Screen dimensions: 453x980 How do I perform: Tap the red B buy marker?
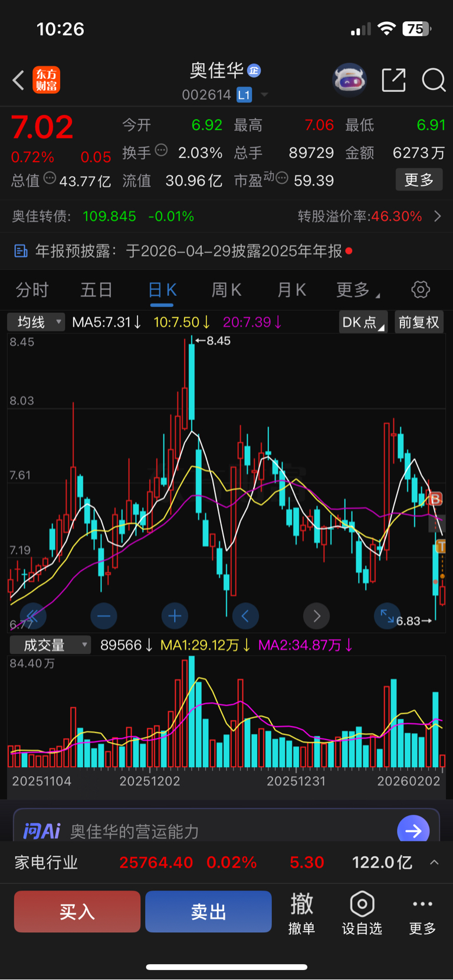[435, 499]
